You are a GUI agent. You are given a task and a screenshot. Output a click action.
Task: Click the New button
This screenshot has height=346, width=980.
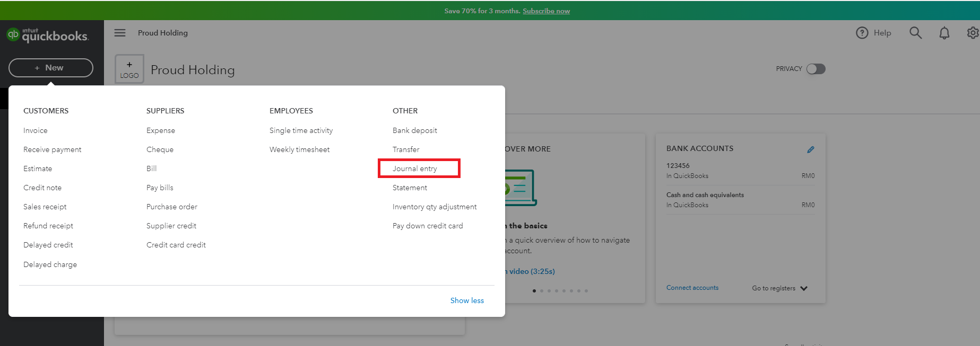coord(51,68)
